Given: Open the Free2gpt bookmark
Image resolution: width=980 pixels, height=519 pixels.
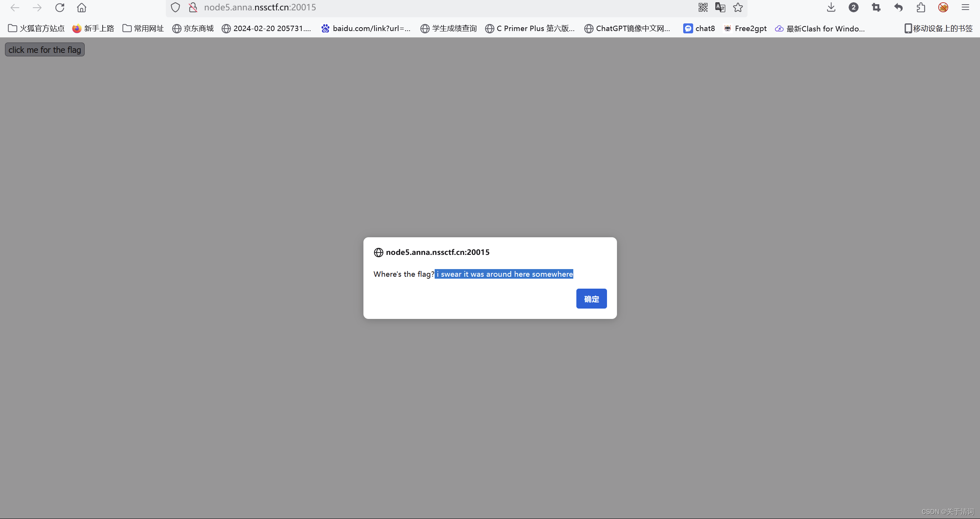Looking at the screenshot, I should [x=745, y=28].
